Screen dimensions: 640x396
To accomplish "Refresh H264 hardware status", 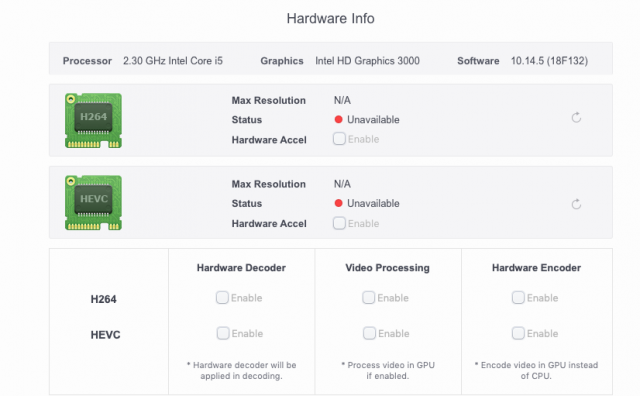I will click(x=576, y=118).
